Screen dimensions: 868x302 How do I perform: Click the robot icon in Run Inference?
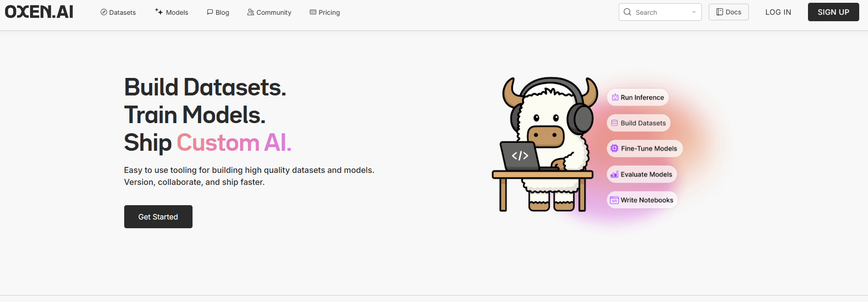[x=615, y=97]
